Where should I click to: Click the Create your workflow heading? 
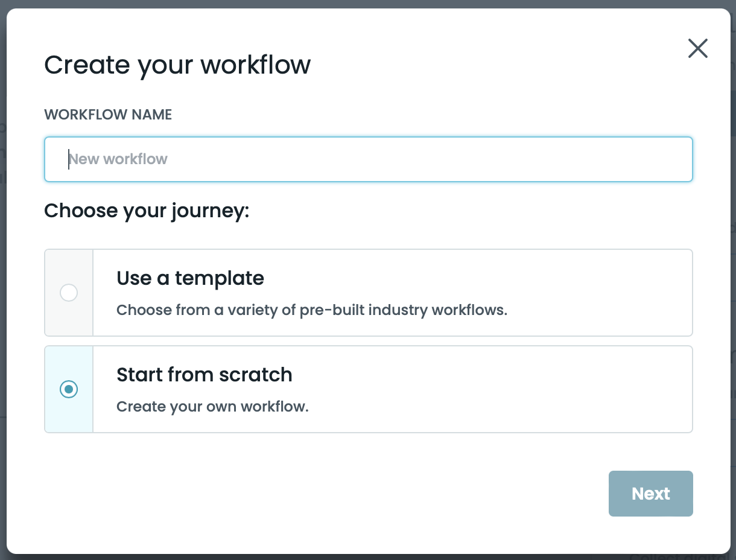[177, 65]
